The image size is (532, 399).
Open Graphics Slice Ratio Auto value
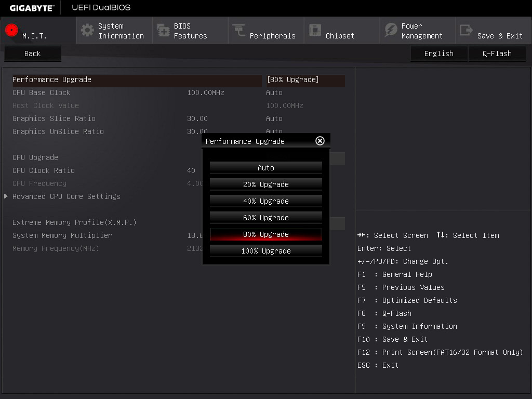click(274, 118)
